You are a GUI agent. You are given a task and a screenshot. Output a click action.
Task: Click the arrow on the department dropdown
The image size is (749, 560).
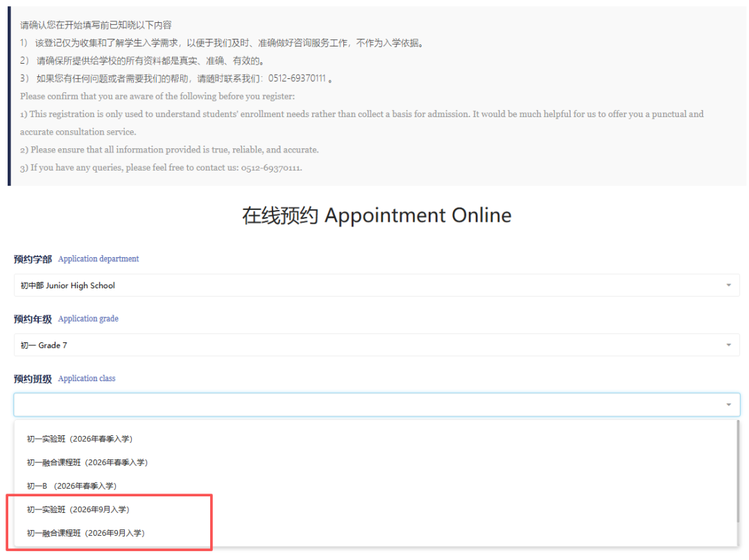(728, 286)
